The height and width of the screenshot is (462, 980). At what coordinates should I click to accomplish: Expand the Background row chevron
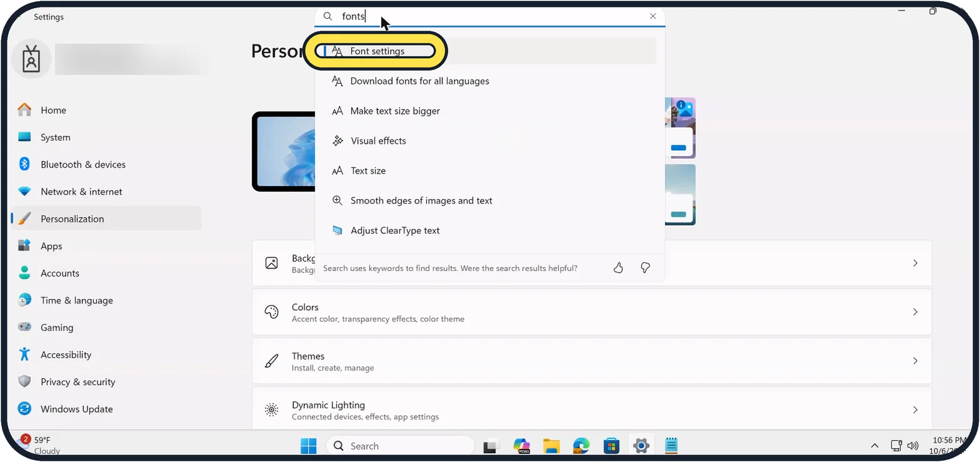click(915, 263)
